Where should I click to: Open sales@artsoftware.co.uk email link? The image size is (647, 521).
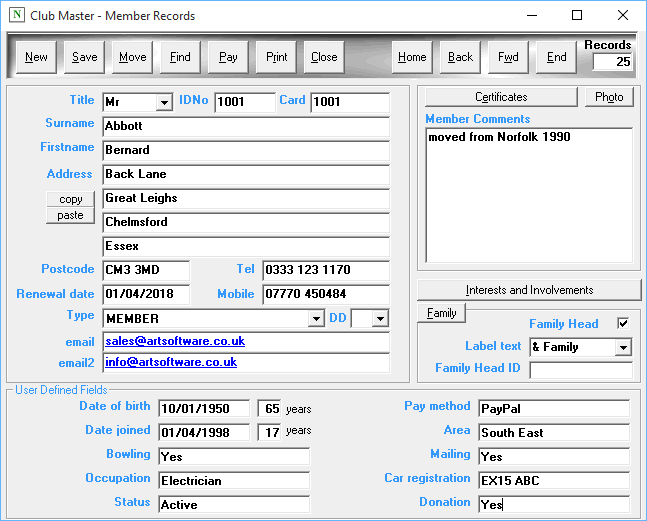tap(175, 341)
